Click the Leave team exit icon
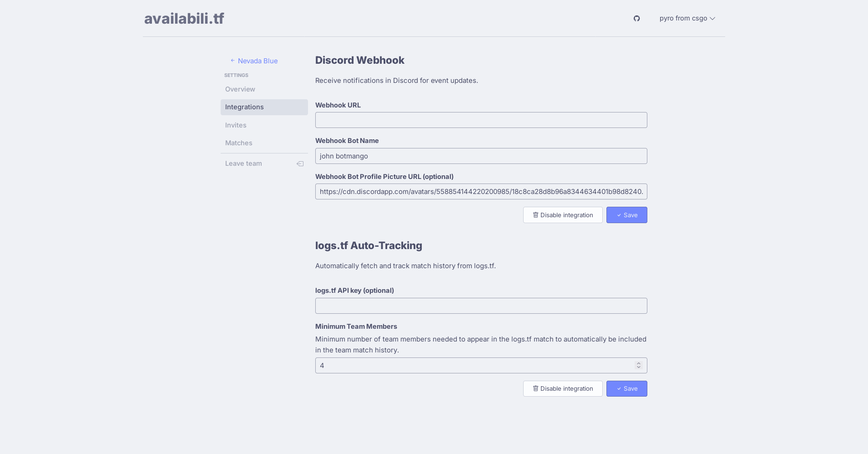Screen dimensions: 868x454 point(300,164)
